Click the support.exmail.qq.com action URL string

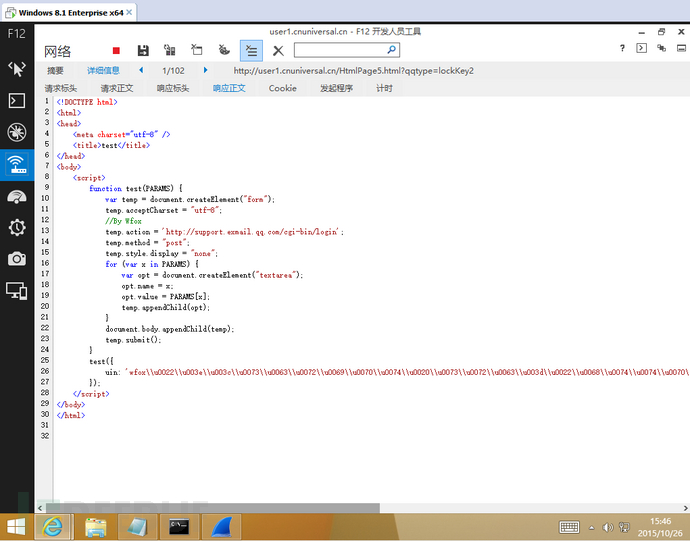[252, 232]
